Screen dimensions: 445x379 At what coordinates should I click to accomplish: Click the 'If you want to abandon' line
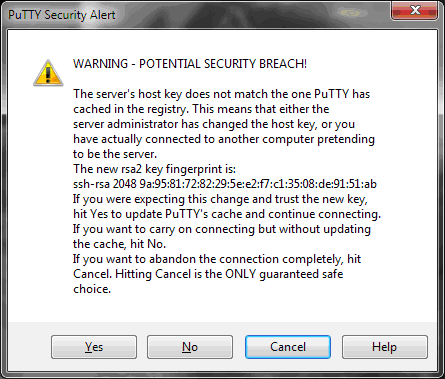click(x=217, y=259)
